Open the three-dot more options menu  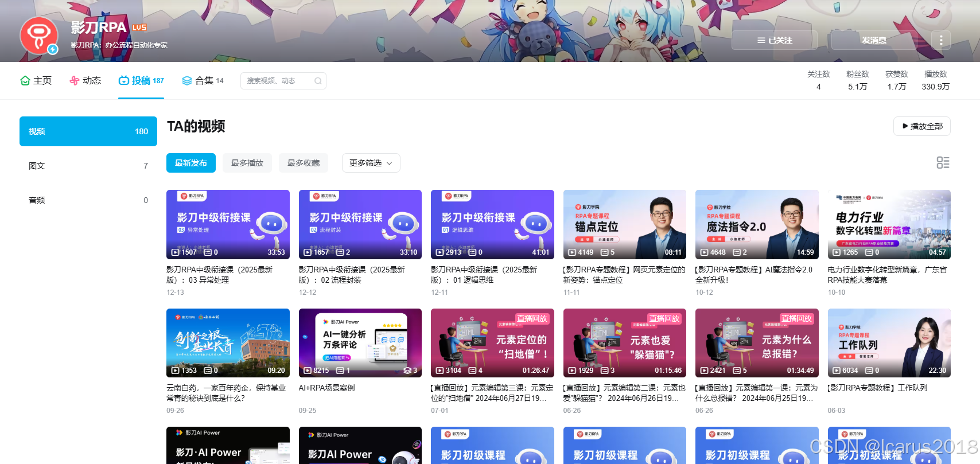[941, 40]
